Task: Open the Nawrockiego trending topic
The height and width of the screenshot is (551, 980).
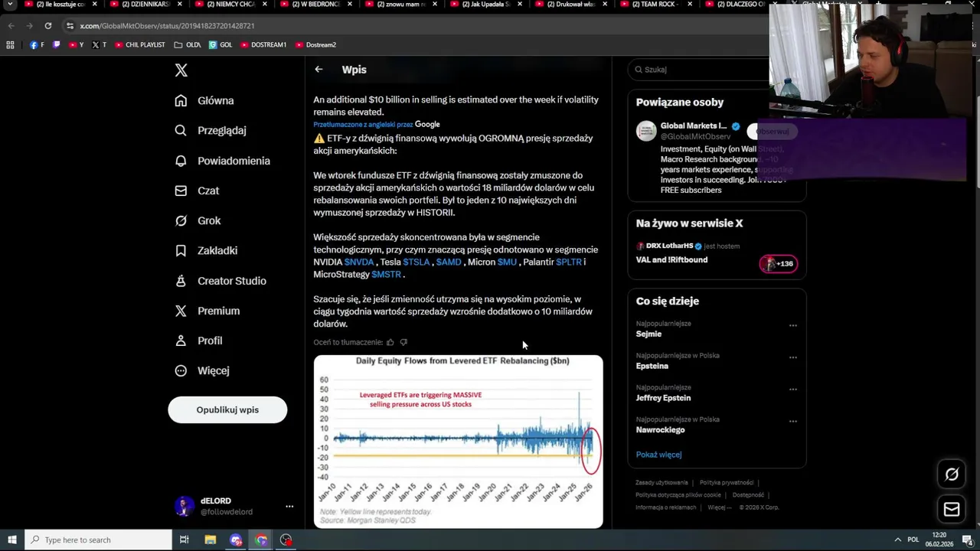Action: click(x=660, y=430)
